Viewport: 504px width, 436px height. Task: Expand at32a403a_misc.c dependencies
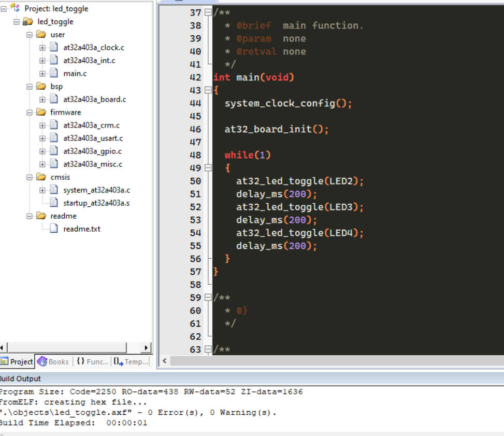42,164
